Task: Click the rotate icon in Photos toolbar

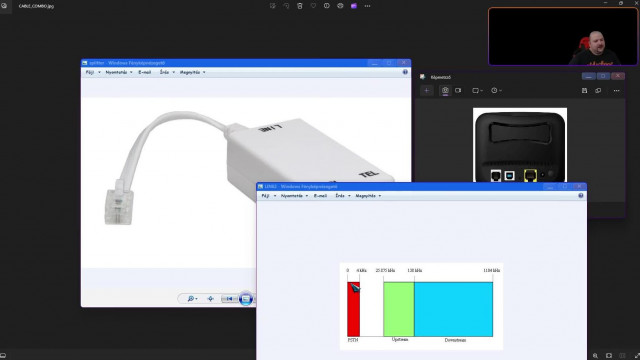Action: click(x=286, y=6)
